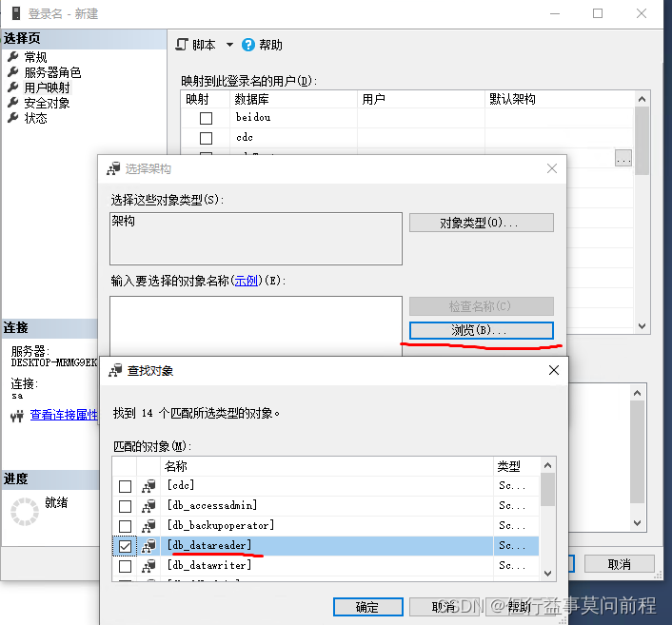This screenshot has width=672, height=625.
Task: Click the object names input box
Action: coord(256,325)
